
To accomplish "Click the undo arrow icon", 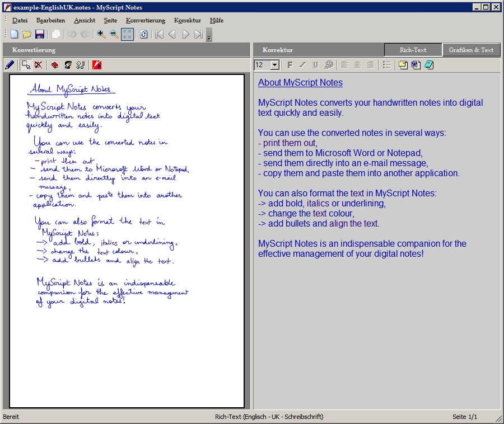I will pyautogui.click(x=72, y=34).
